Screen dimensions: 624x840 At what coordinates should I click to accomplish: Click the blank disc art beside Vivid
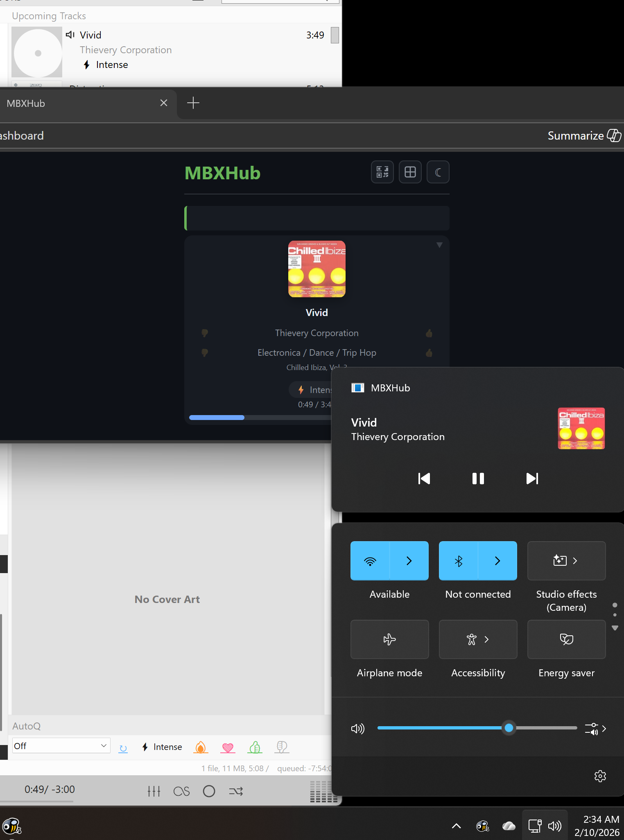point(37,52)
